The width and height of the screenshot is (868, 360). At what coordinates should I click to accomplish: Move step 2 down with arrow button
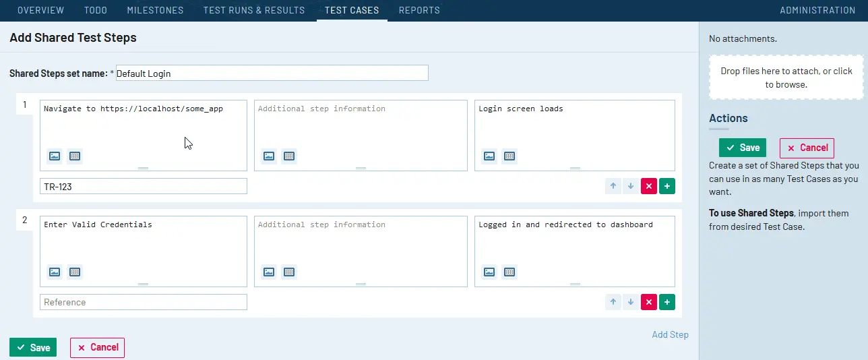tap(631, 302)
